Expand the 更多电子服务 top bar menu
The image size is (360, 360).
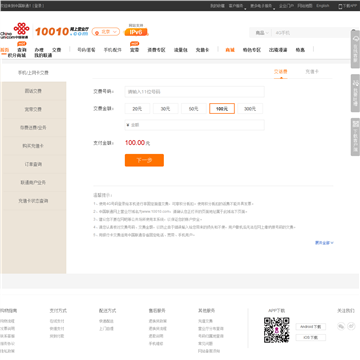pos(262,6)
